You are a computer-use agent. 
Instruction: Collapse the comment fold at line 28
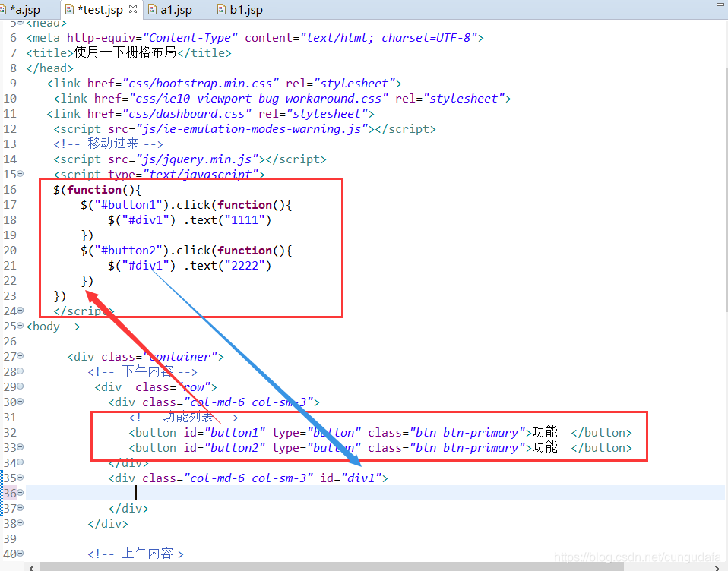click(x=20, y=371)
